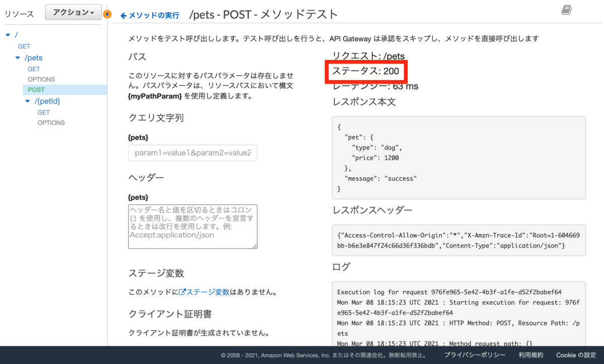Click the レスポンス本文 section heading
Image resolution: width=604 pixels, height=364 pixels.
pos(364,102)
